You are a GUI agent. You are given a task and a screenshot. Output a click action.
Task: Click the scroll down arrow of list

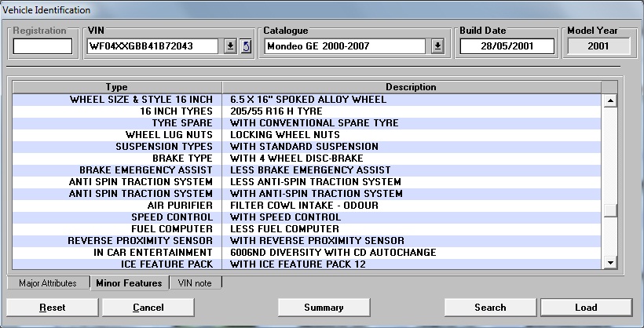pyautogui.click(x=609, y=263)
